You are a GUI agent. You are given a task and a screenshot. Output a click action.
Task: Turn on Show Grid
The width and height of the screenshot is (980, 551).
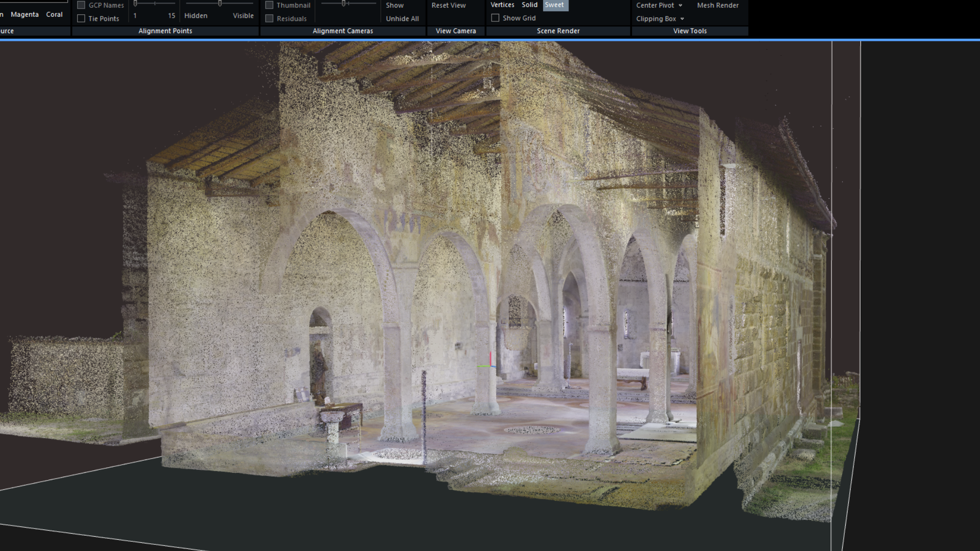pos(495,18)
